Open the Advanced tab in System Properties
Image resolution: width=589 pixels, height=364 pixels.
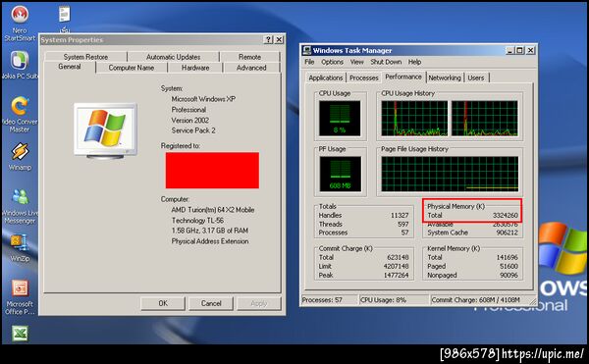coord(251,68)
